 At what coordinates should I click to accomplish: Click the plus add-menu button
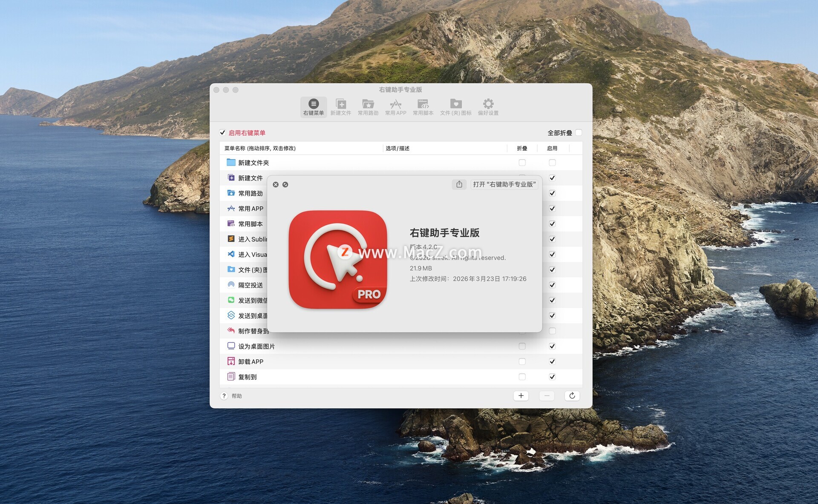pyautogui.click(x=521, y=396)
